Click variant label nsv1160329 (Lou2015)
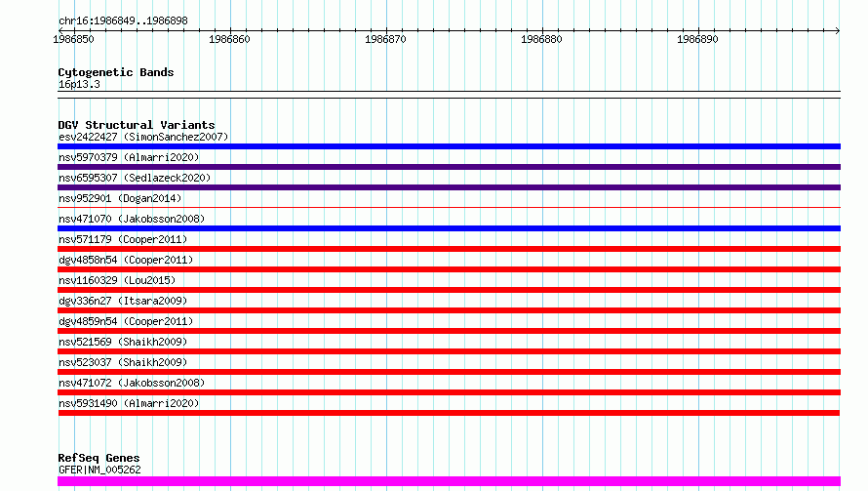 pos(117,280)
